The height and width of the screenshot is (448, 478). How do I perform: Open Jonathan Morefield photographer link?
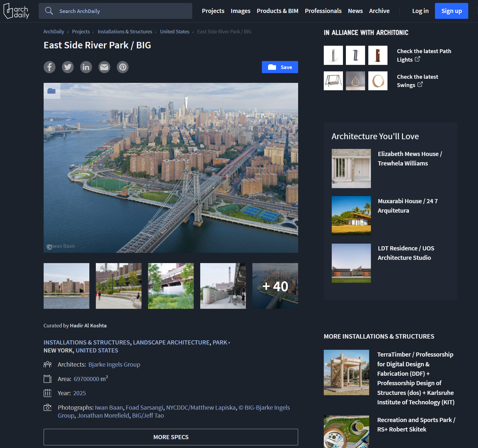103,416
